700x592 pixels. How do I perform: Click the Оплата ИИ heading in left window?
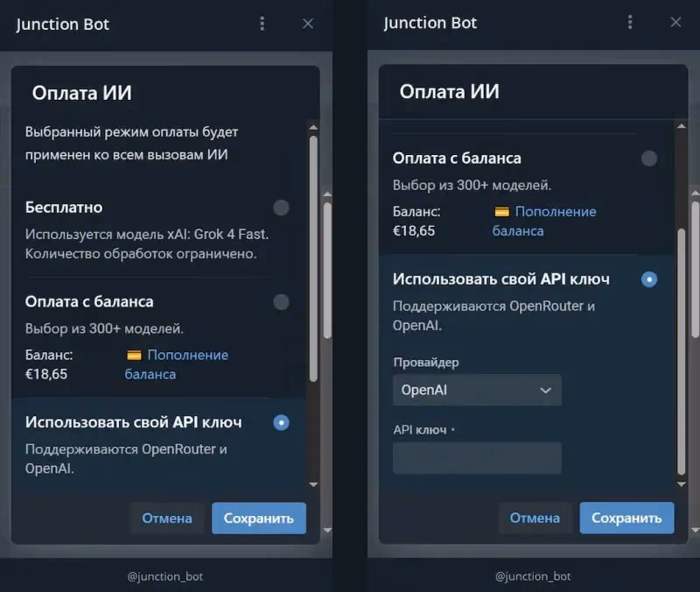82,94
